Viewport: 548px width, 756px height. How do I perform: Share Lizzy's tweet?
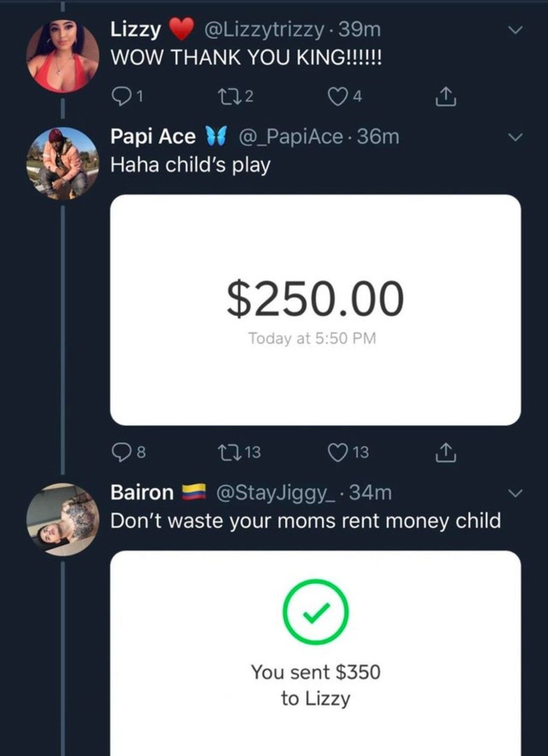pyautogui.click(x=446, y=96)
